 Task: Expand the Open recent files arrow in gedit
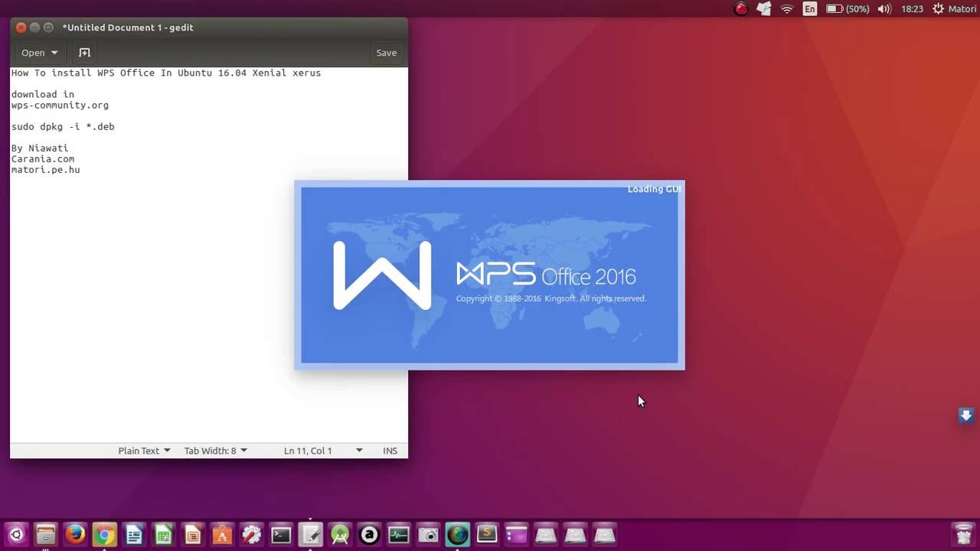pos(54,53)
